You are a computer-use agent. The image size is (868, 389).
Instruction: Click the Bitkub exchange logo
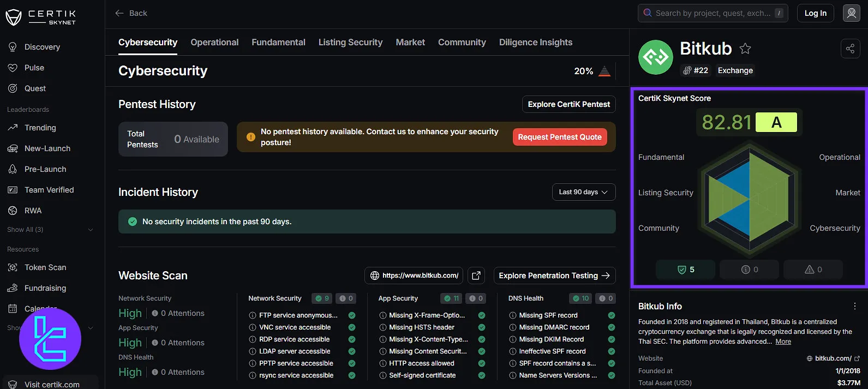point(656,57)
